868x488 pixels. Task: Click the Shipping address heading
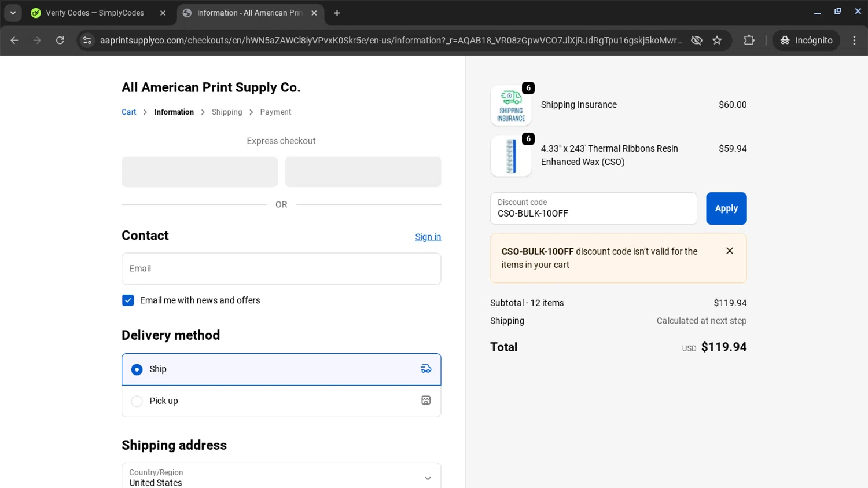click(x=174, y=445)
